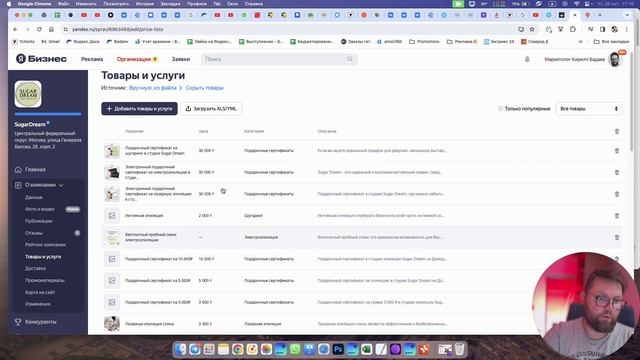Open 'Фото и видео' in the sidebar

pyautogui.click(x=40, y=209)
